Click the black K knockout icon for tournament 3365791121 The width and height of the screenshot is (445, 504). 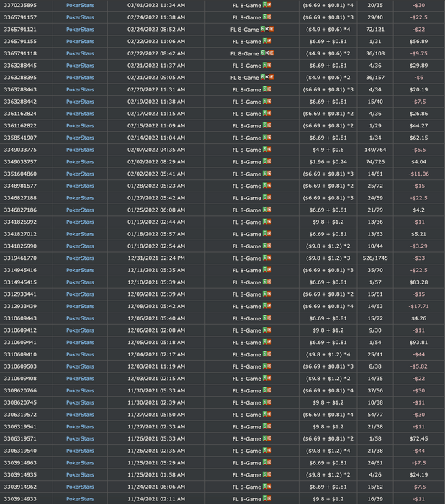pos(267,29)
